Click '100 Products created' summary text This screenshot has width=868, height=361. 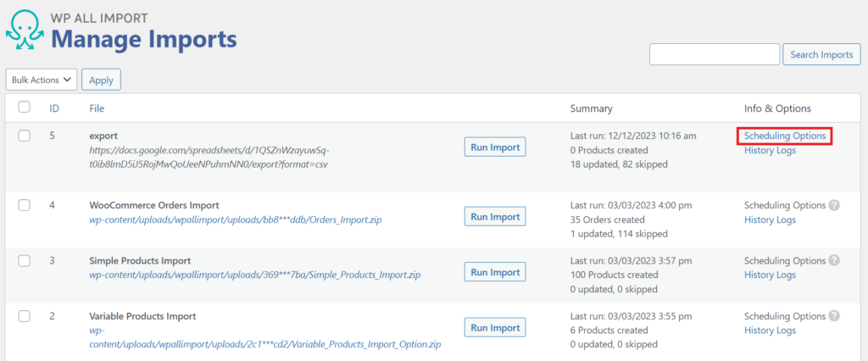coord(614,275)
